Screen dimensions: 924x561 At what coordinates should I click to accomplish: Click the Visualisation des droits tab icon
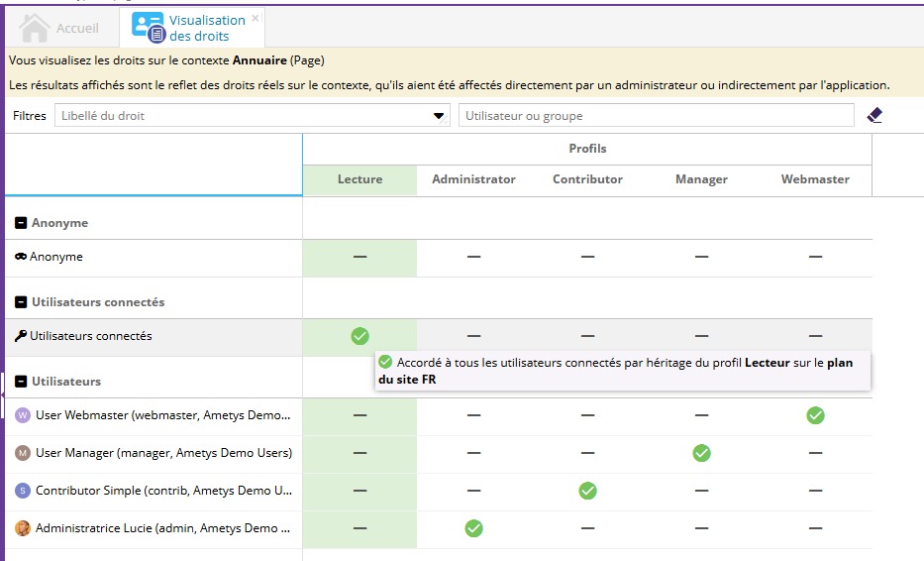click(148, 28)
